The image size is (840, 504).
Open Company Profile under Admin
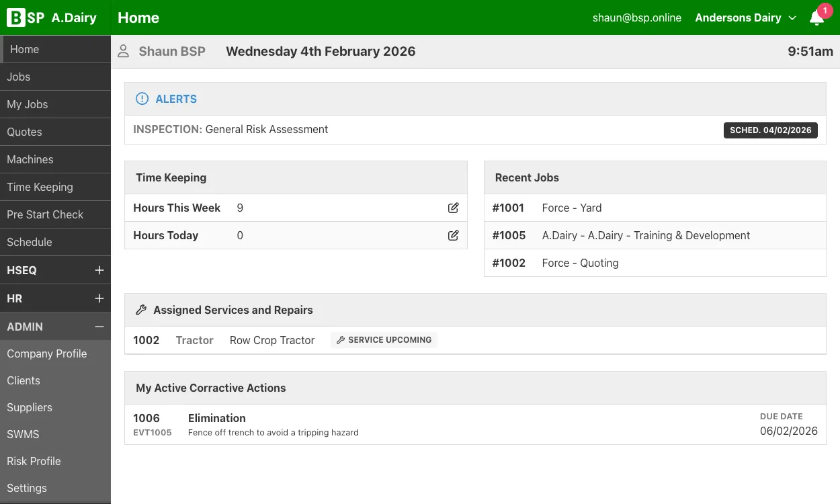coord(55,353)
